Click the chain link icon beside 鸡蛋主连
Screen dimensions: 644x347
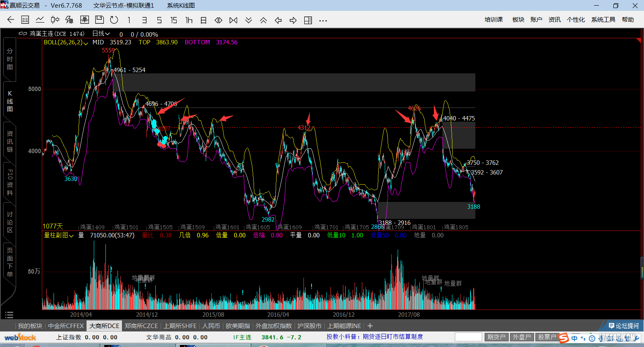point(23,34)
